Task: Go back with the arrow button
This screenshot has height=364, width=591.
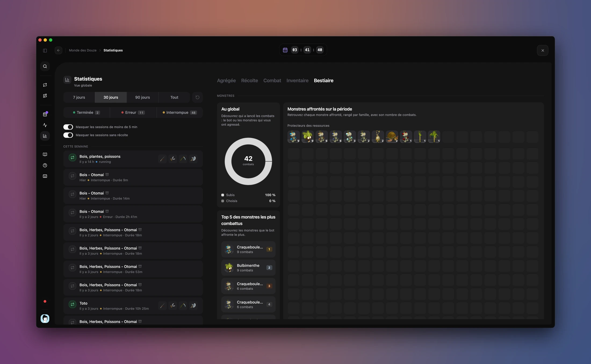Action: (59, 51)
